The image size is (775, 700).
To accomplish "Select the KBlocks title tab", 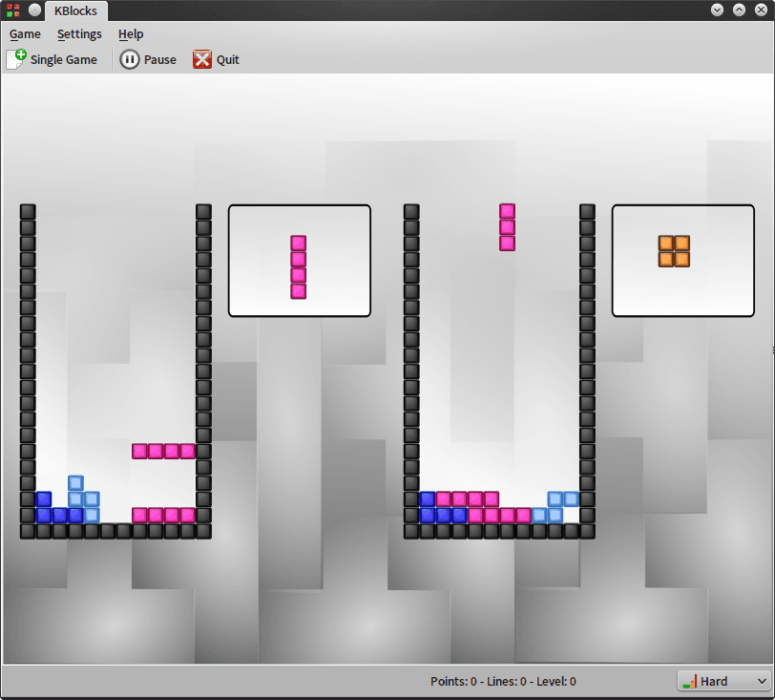I will (76, 11).
